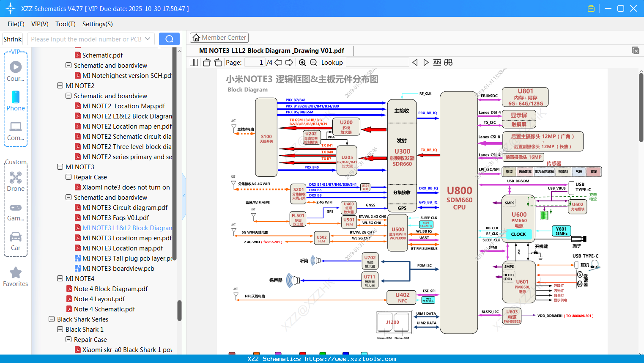
Task: Zoom in on the block diagram
Action: pos(302,62)
